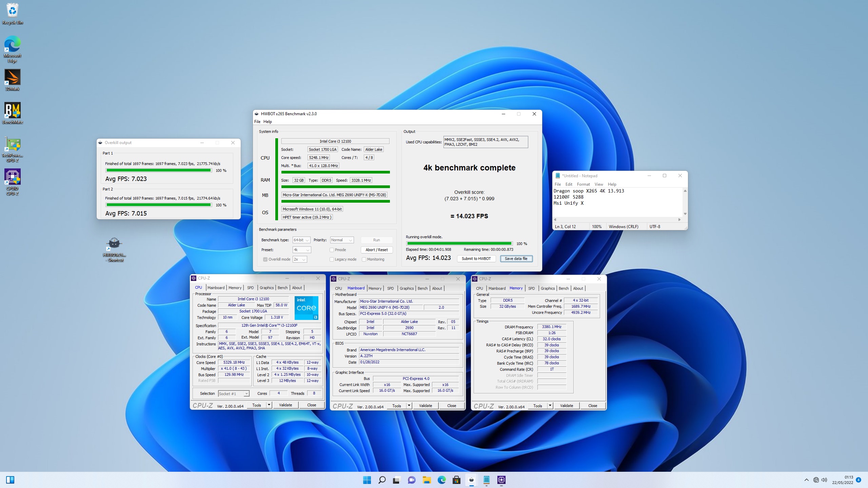The height and width of the screenshot is (488, 868).
Task: Click Overkill Part 2 progress bar
Action: 159,205
